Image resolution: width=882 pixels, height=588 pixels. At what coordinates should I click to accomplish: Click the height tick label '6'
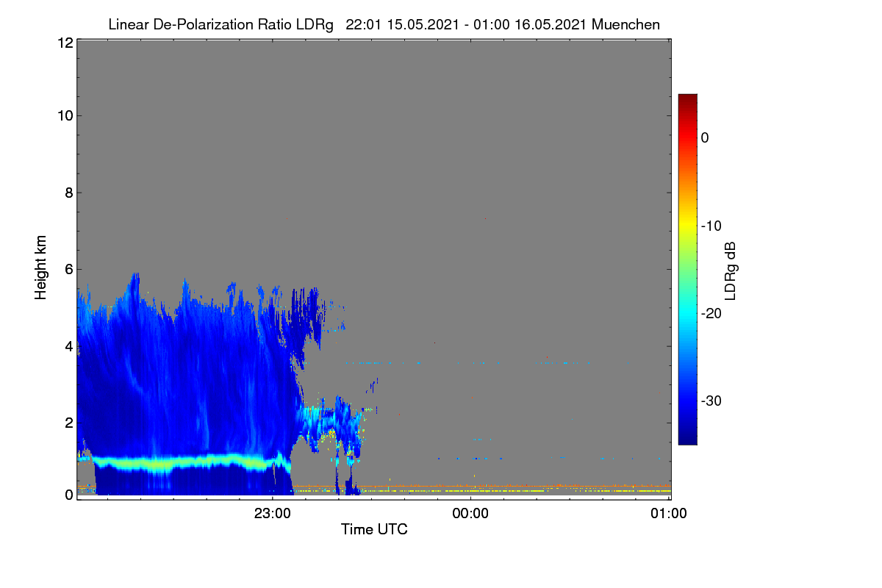(68, 269)
